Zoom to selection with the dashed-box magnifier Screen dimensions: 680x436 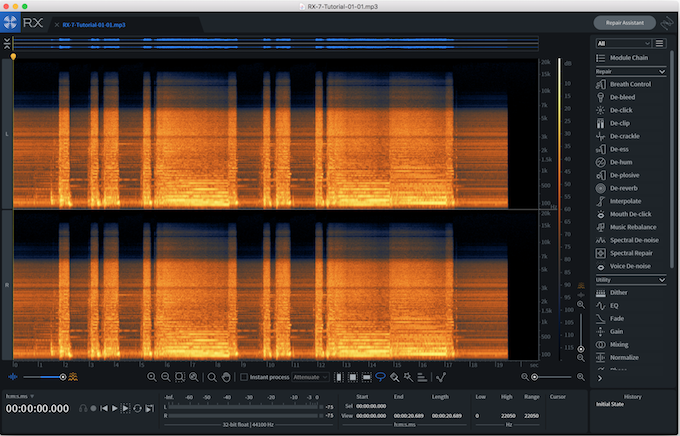pos(180,377)
